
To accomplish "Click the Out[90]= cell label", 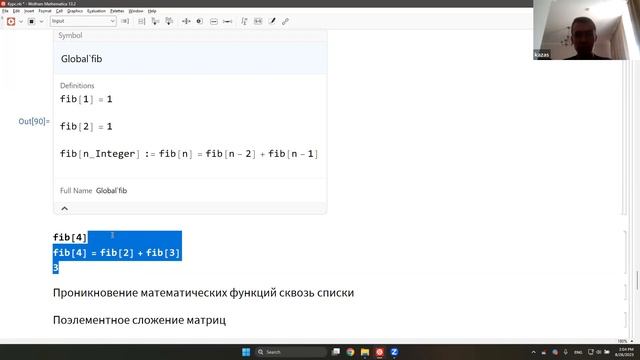I will click(x=34, y=121).
